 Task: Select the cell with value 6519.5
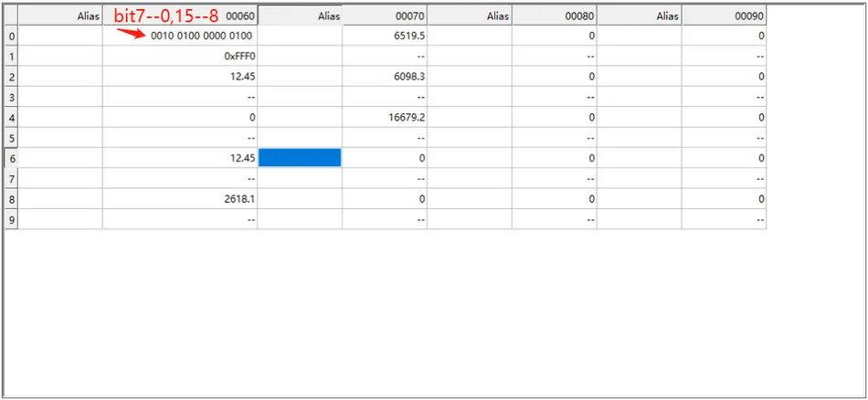pyautogui.click(x=385, y=36)
